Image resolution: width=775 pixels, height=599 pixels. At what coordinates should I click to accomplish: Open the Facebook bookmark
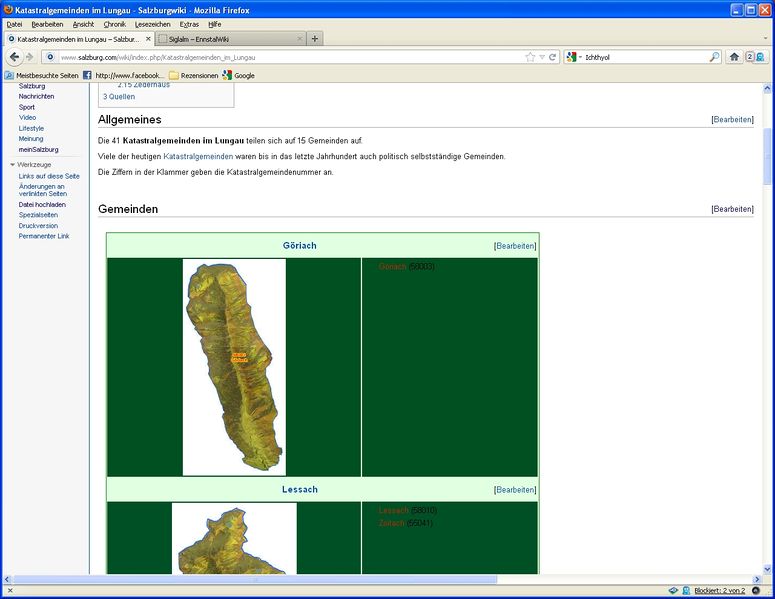pyautogui.click(x=124, y=75)
